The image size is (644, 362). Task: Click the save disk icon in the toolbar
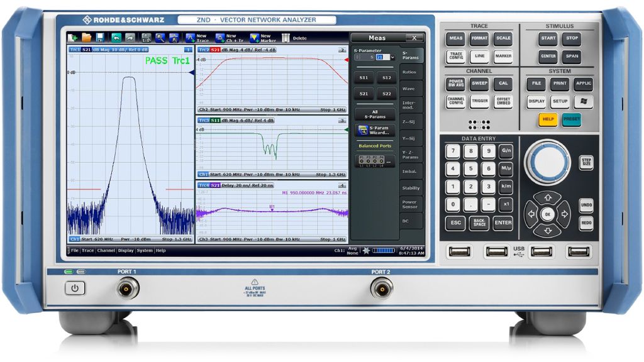point(100,38)
